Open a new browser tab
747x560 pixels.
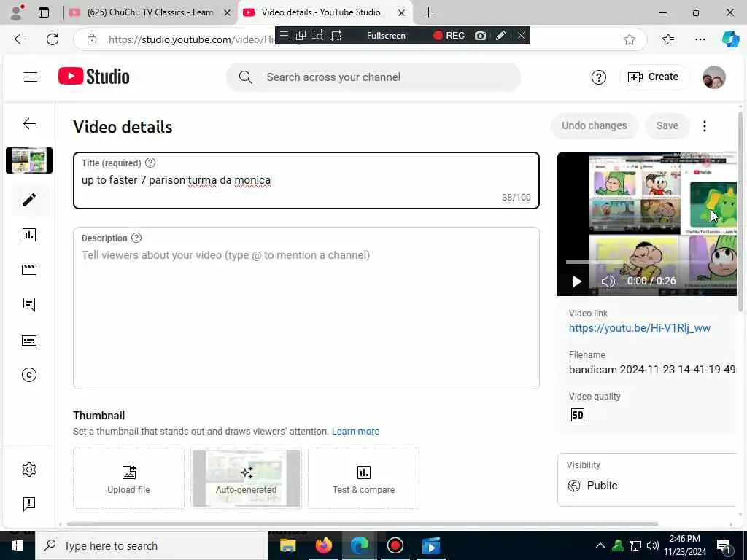[428, 12]
